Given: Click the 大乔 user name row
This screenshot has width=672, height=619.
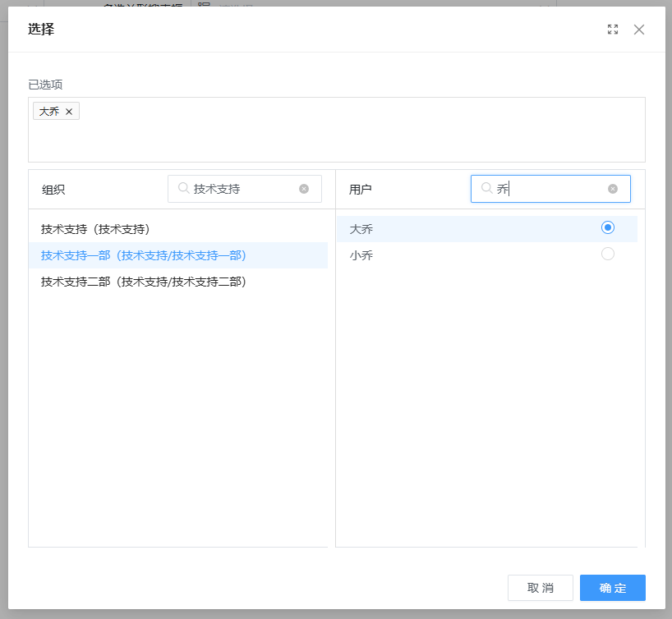Looking at the screenshot, I should pos(361,229).
